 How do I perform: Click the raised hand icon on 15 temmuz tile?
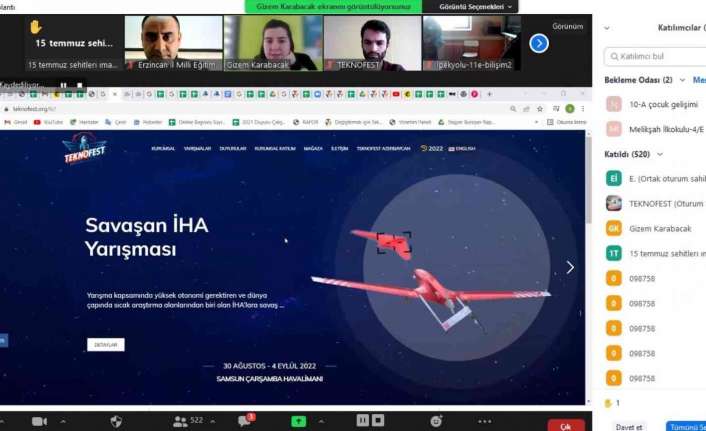36,27
